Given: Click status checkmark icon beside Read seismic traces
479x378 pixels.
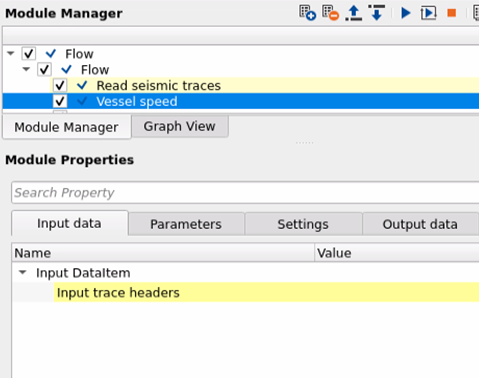Looking at the screenshot, I should tap(82, 85).
